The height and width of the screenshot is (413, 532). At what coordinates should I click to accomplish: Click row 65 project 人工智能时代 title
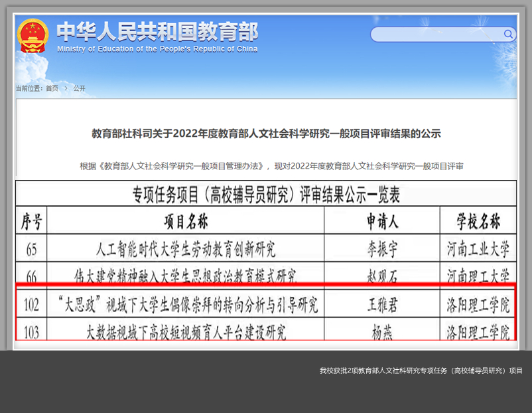pos(186,250)
